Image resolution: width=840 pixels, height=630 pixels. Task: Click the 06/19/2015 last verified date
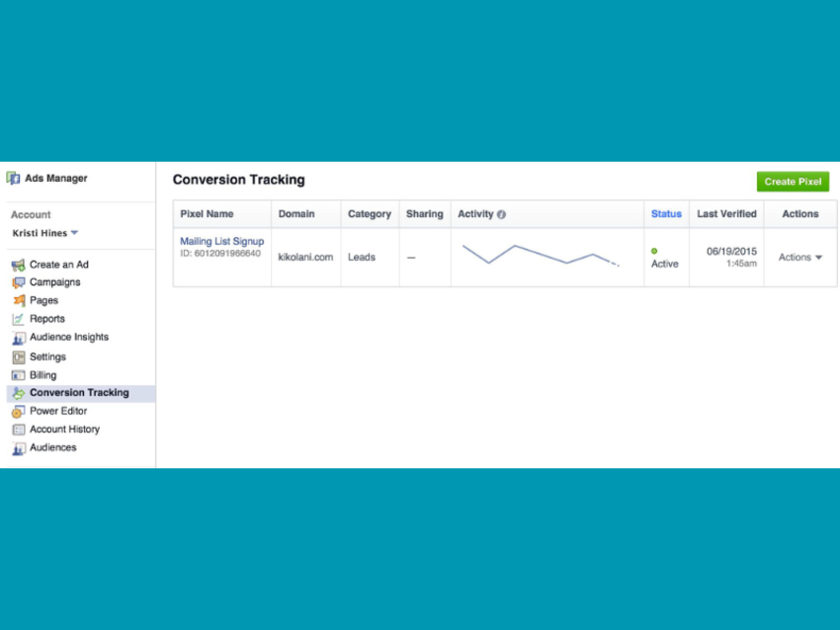click(x=731, y=251)
